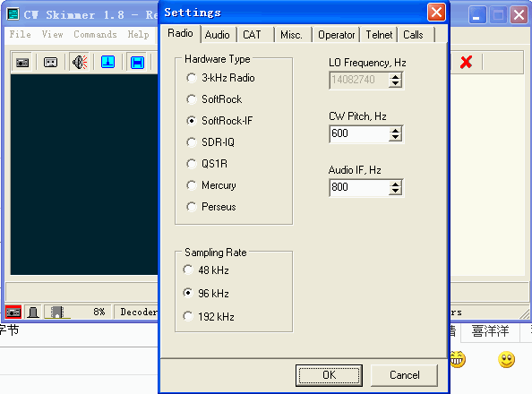Click LO Frequency up arrow
Screen dimensions: 532x394
pos(395,77)
